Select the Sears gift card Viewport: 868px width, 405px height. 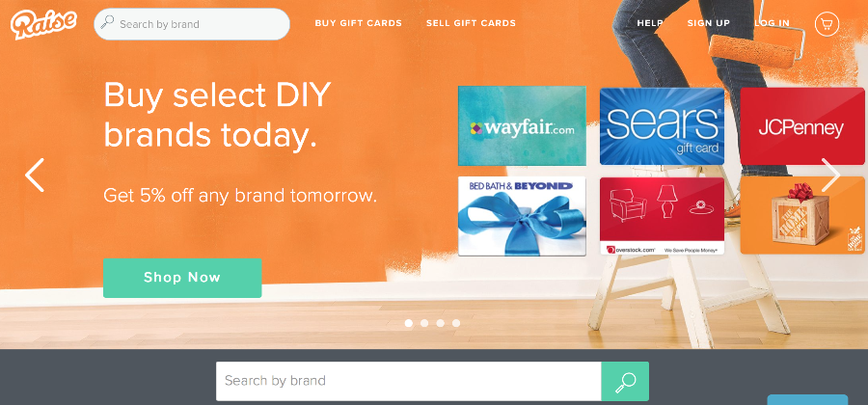[x=662, y=126]
